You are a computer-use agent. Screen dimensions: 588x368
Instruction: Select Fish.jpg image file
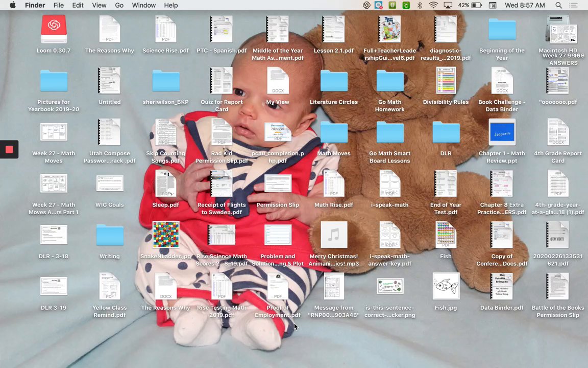point(446,286)
